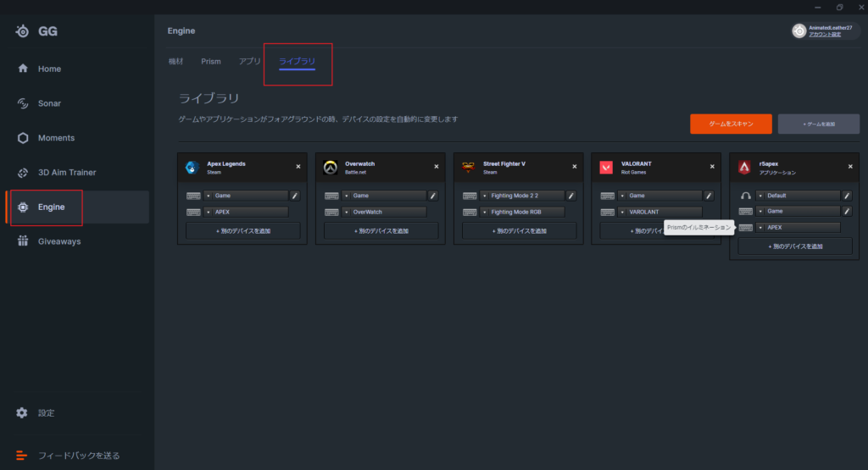Edit Fighting Mode 2 2 config pencil
Image resolution: width=868 pixels, height=470 pixels.
tap(570, 196)
